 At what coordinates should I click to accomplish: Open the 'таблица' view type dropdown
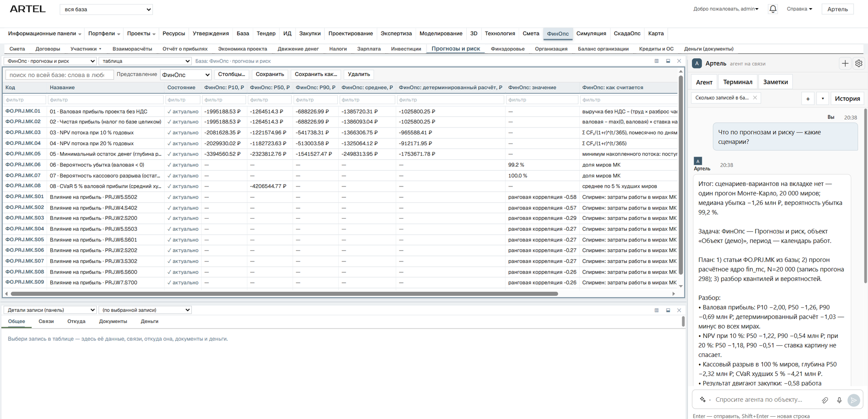pyautogui.click(x=145, y=61)
